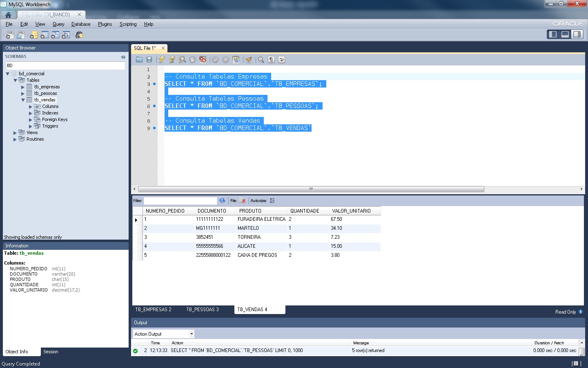Viewport: 588px width, 368px height.
Task: Click the Beautify SQL broom icon
Action: point(249,60)
